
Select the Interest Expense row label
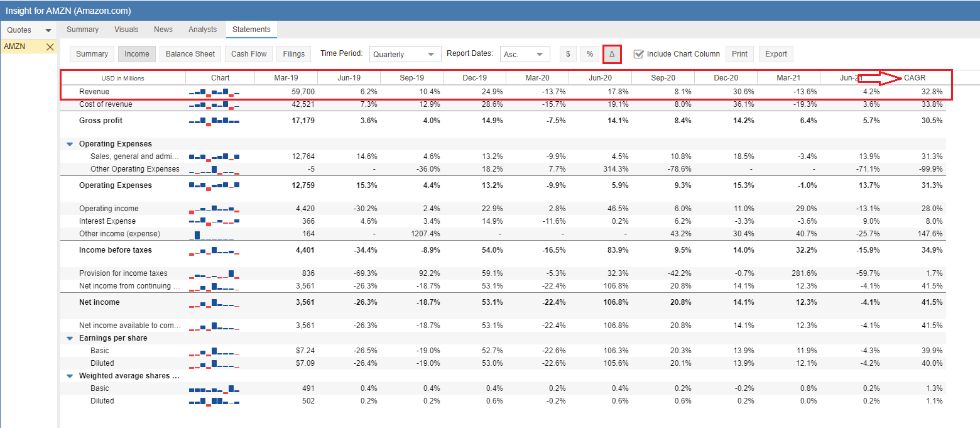107,221
